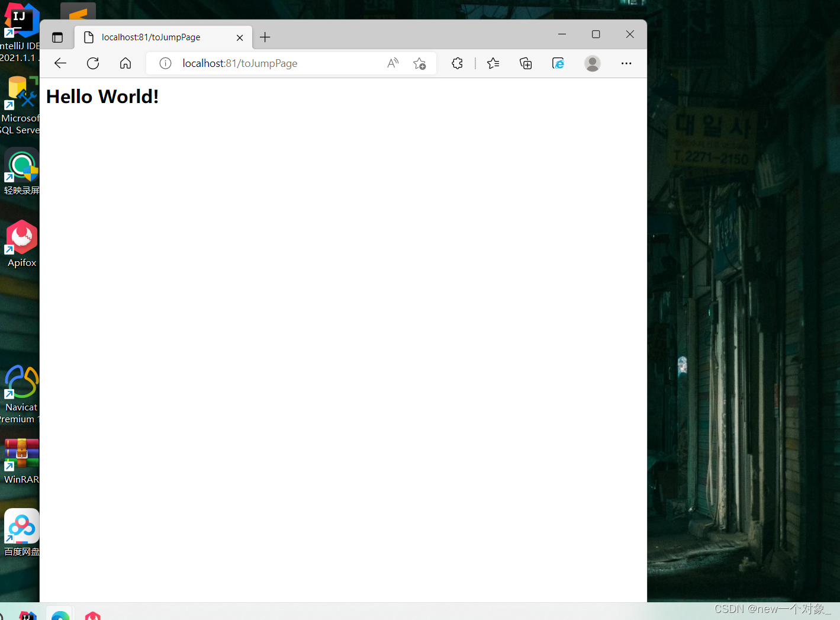
Task: Switch to Apifox in the taskbar
Action: click(93, 615)
